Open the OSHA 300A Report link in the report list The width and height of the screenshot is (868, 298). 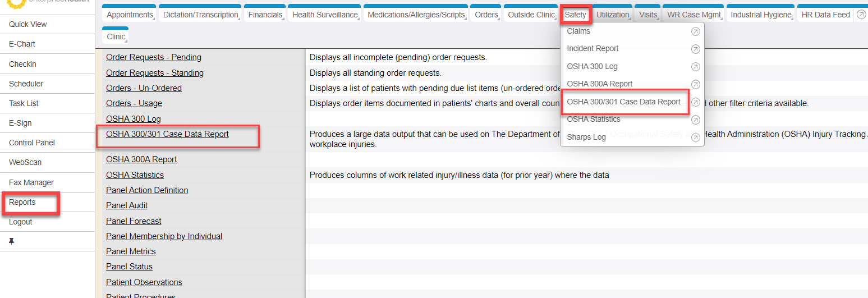coord(141,159)
